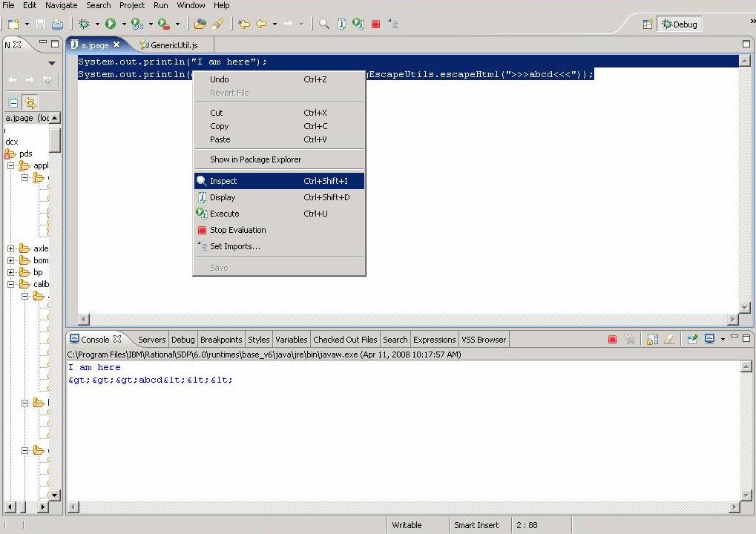Switch to the Expressions tab
756x534 pixels.
point(435,340)
